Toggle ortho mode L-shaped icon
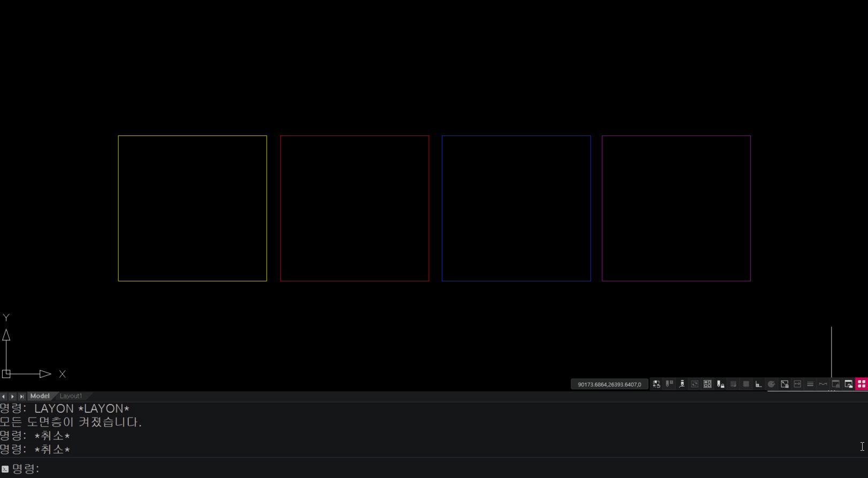The image size is (868, 478). (758, 384)
